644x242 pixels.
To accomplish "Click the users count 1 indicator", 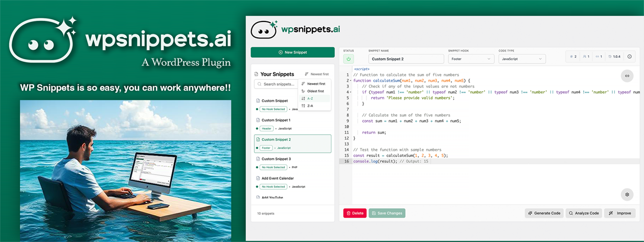I will tap(586, 57).
